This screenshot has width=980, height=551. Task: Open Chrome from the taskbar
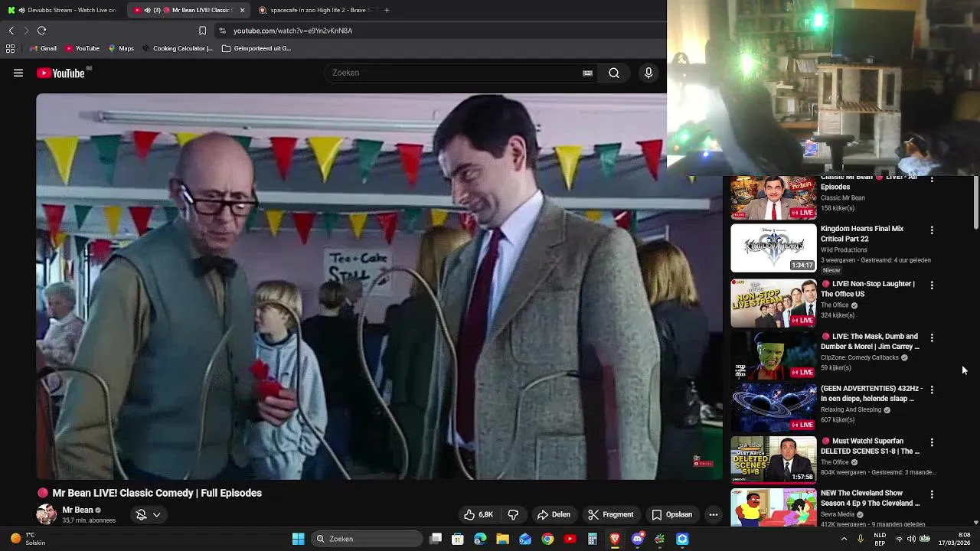(547, 539)
